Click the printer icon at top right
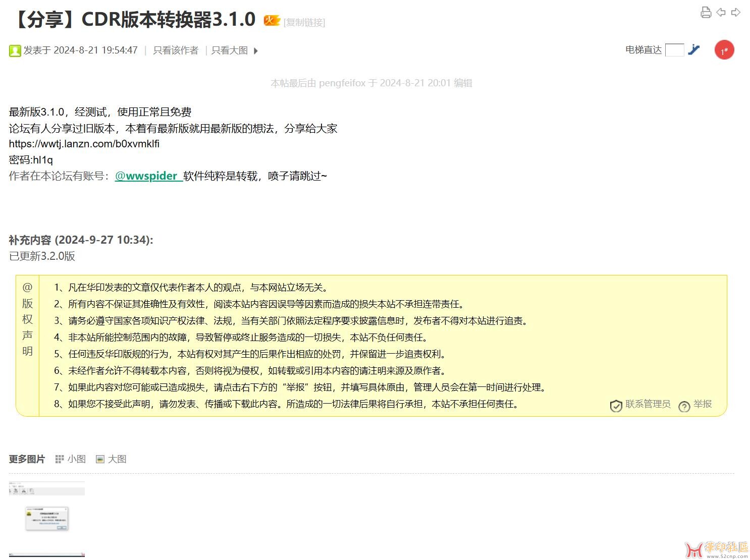This screenshot has height=560, width=750. pyautogui.click(x=706, y=13)
